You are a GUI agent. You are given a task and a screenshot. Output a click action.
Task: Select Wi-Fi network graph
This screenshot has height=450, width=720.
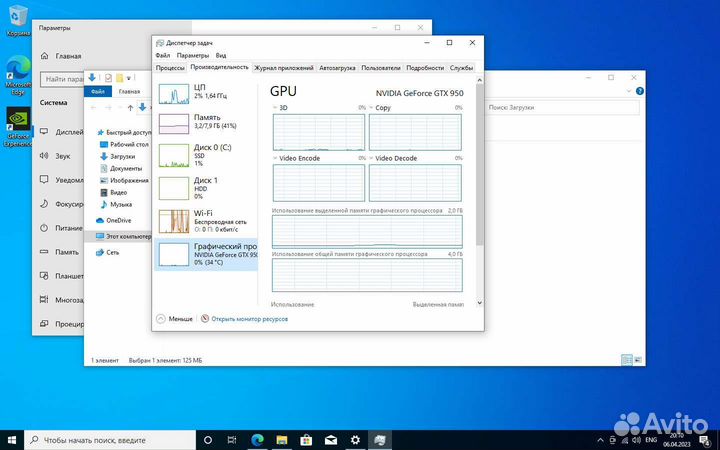coord(206,221)
